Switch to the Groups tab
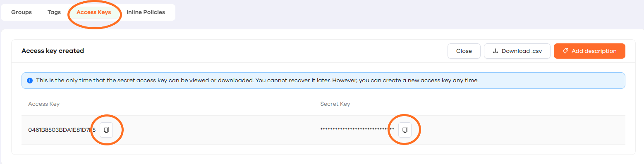Image resolution: width=644 pixels, height=164 pixels. click(22, 12)
